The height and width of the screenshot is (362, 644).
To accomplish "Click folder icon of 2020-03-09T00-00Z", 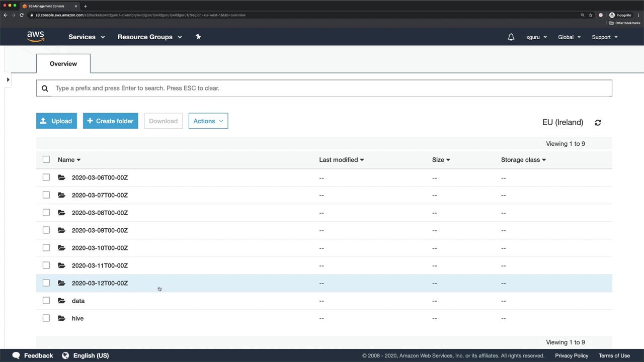I will (x=61, y=230).
